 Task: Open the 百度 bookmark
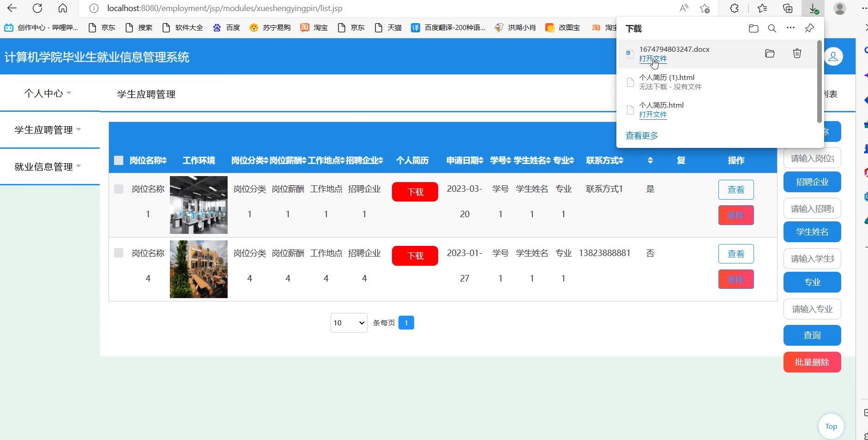(227, 28)
